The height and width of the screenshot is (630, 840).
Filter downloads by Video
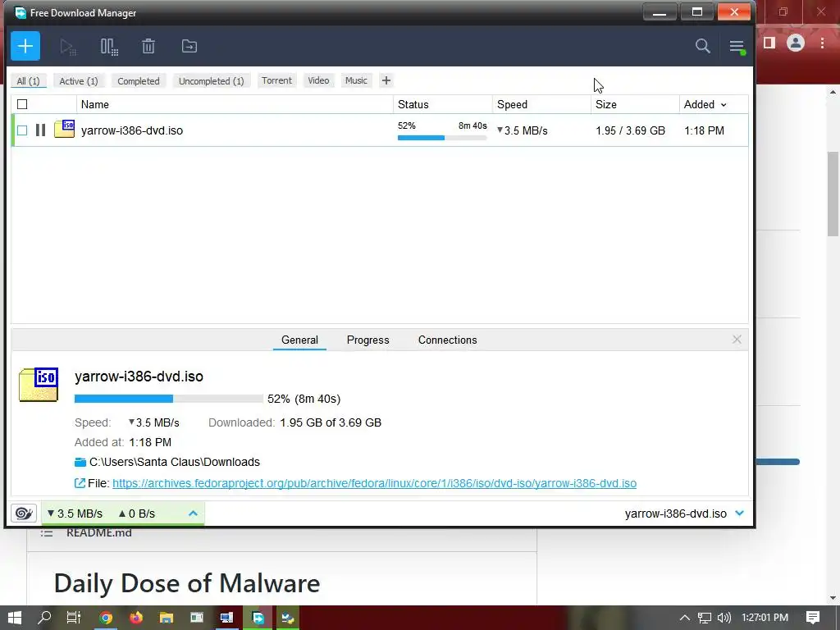(318, 80)
